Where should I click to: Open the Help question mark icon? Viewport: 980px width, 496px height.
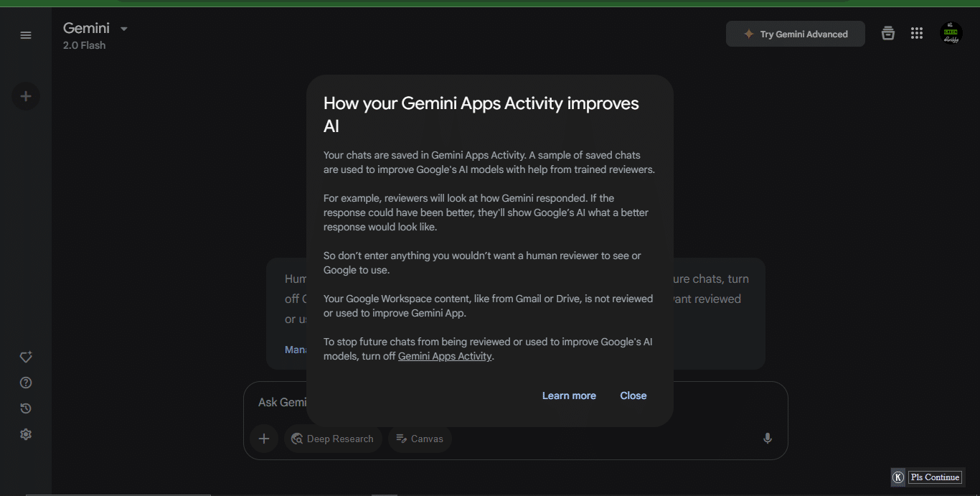click(26, 383)
